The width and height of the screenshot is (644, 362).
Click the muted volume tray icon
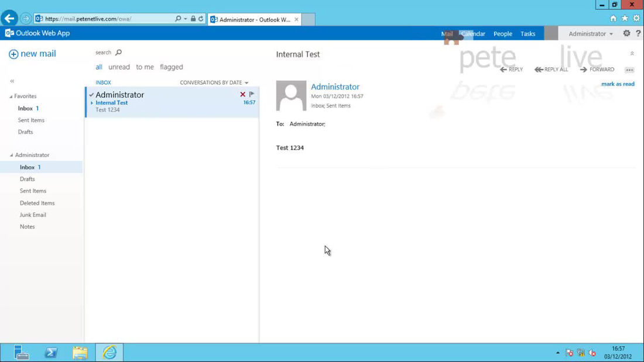point(592,353)
